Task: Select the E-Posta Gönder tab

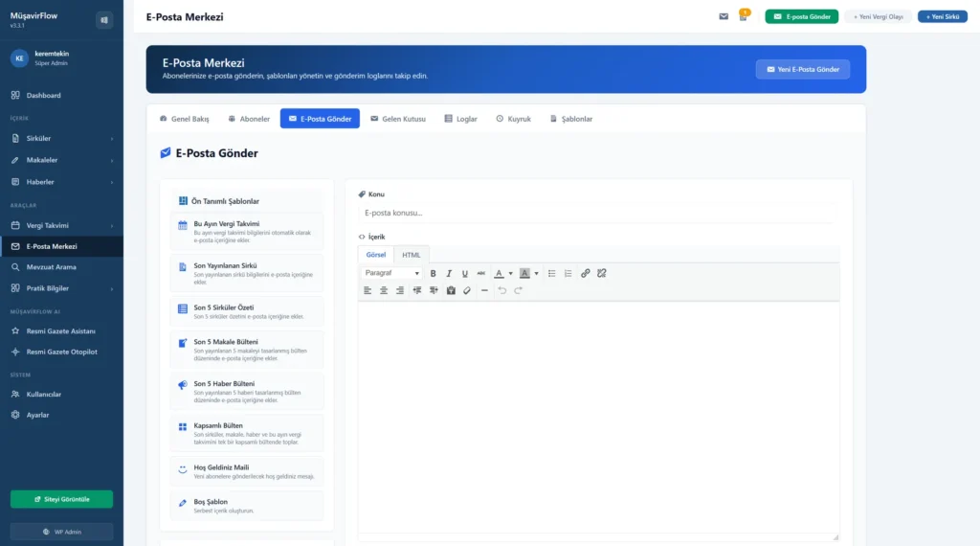Action: click(x=320, y=119)
